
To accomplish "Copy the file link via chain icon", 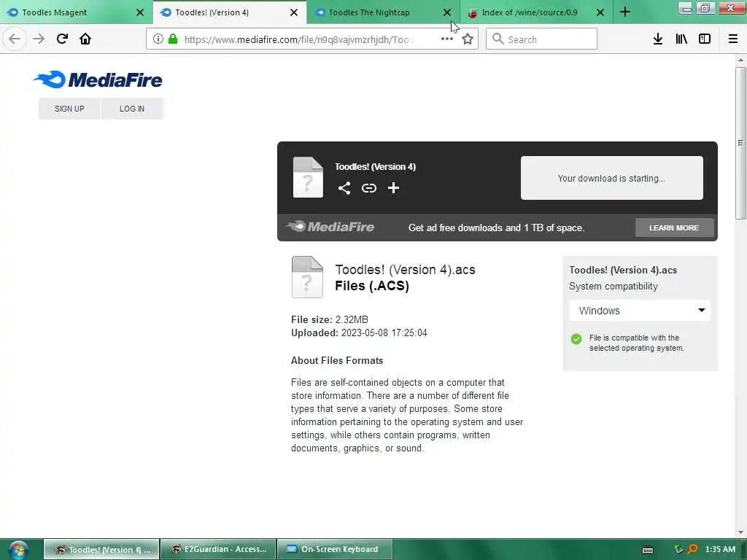I will click(x=368, y=188).
